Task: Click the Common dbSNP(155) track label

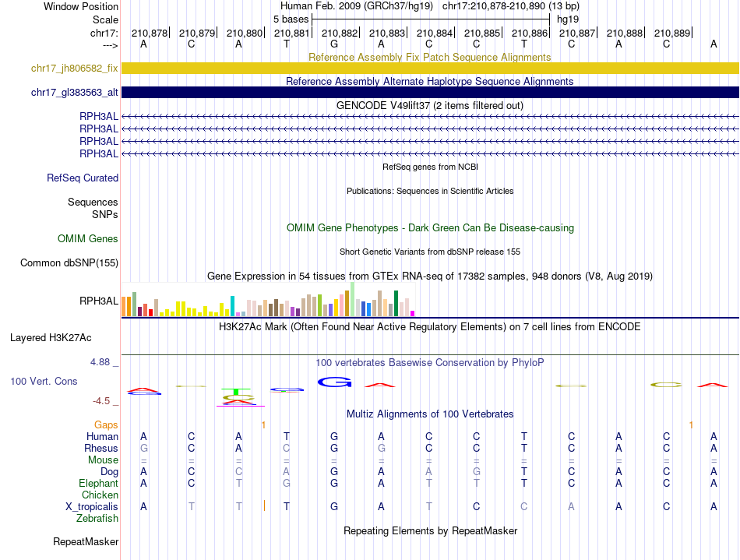Action: click(x=69, y=262)
